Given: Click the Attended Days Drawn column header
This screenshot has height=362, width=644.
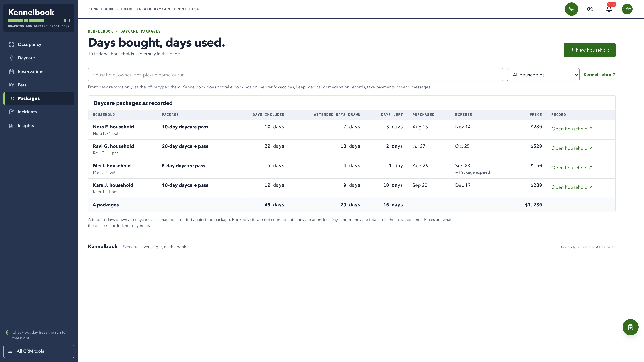Looking at the screenshot, I should (x=337, y=115).
